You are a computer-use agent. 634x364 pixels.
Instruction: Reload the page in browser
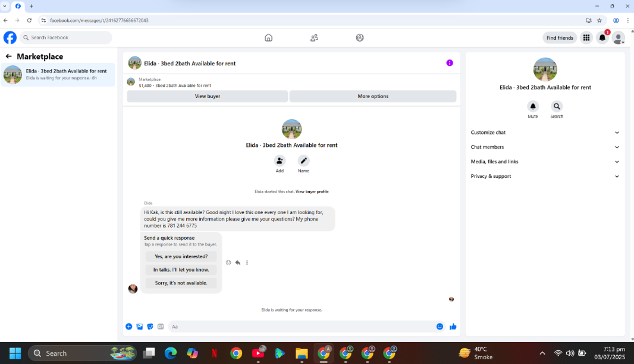[29, 20]
